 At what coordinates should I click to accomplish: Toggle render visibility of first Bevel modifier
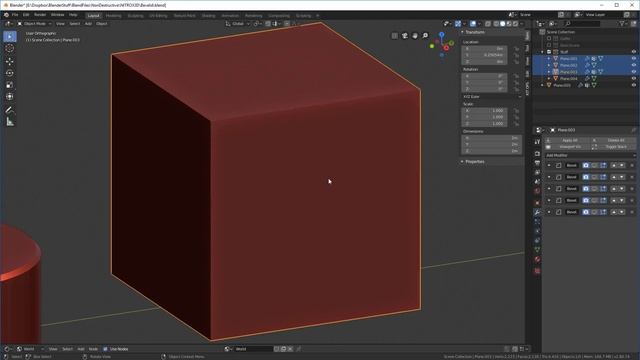point(586,165)
